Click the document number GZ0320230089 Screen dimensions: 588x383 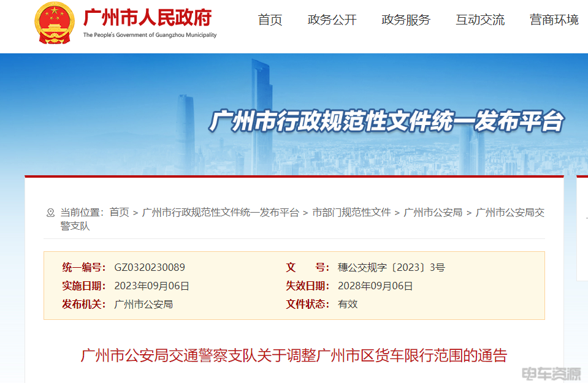150,267
